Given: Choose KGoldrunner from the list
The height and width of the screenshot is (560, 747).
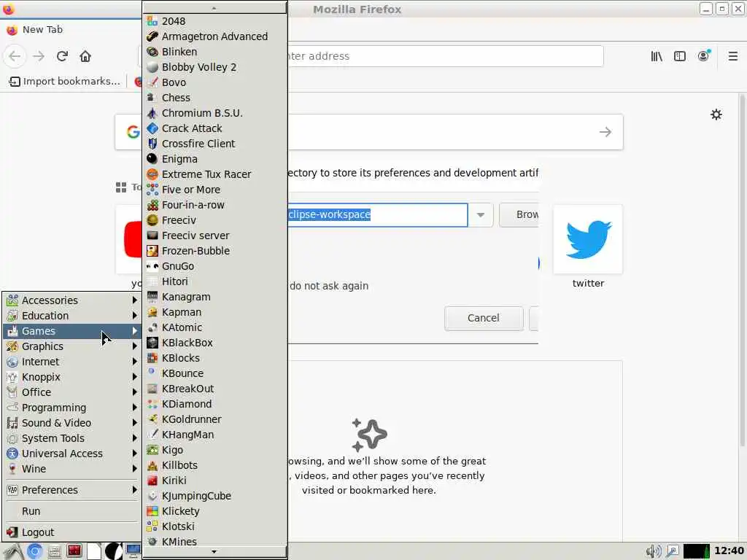Looking at the screenshot, I should point(215,419).
